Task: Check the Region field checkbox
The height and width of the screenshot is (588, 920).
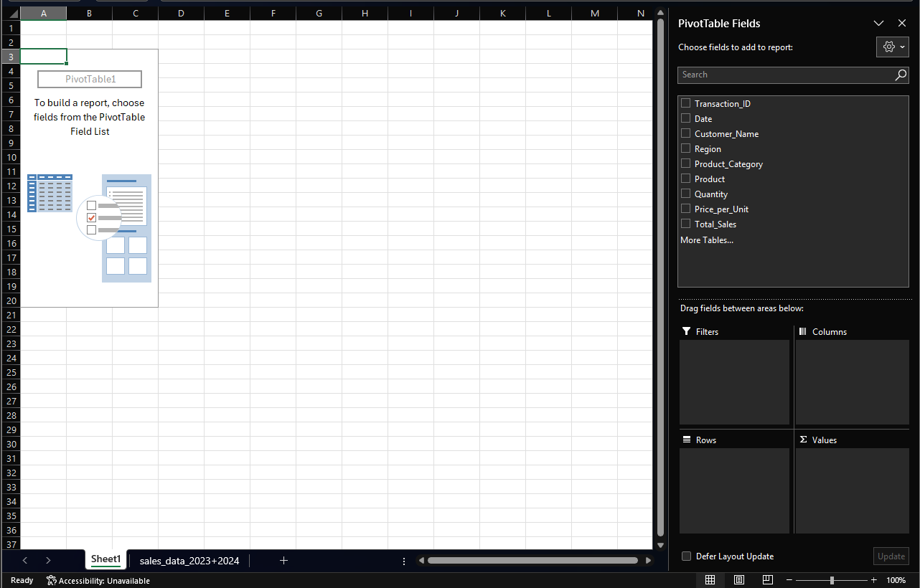Action: (x=685, y=148)
